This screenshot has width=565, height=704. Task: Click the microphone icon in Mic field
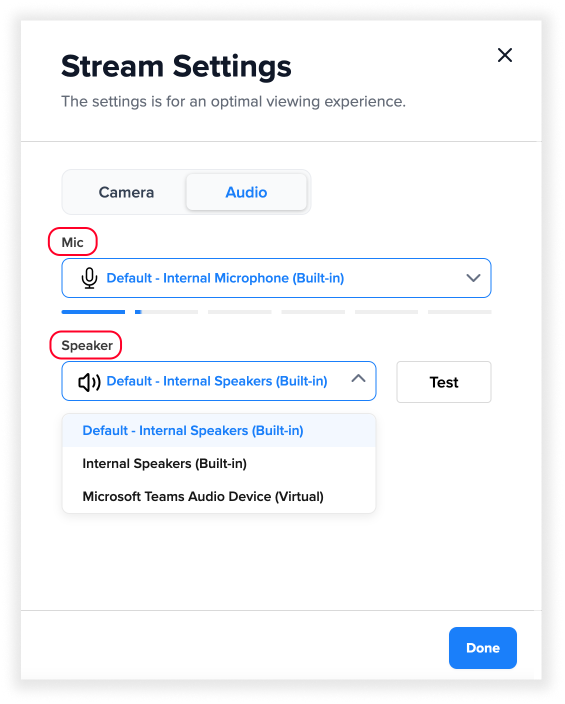[x=89, y=278]
